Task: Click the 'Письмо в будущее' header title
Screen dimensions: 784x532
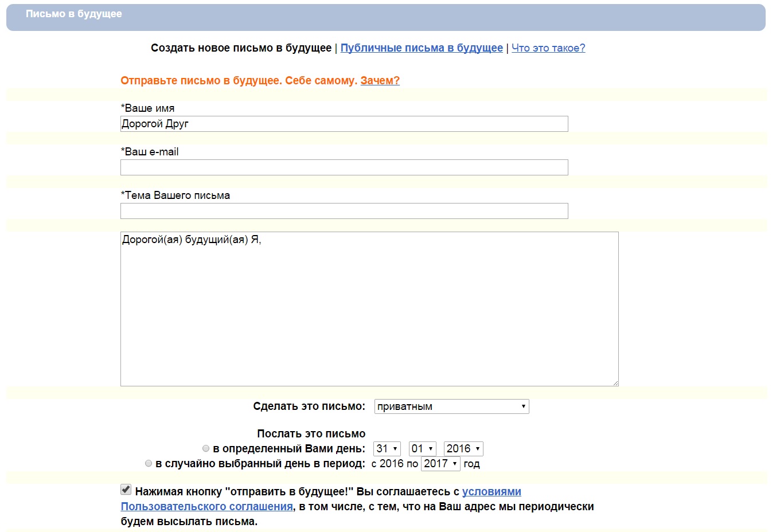Action: (73, 14)
